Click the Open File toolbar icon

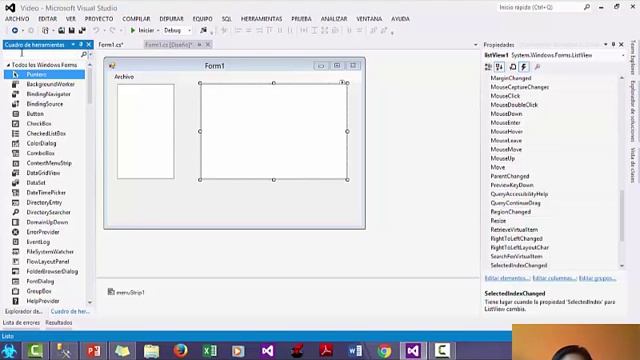pyautogui.click(x=61, y=30)
